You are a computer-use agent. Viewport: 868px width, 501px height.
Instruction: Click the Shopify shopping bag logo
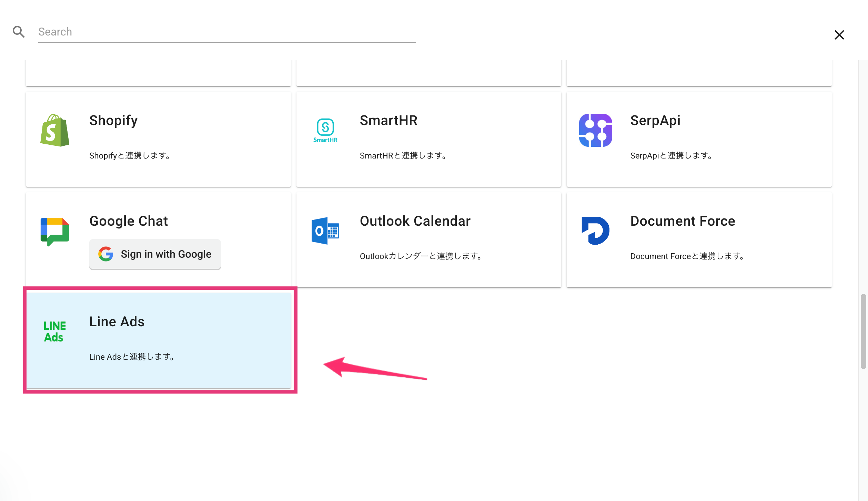[55, 130]
